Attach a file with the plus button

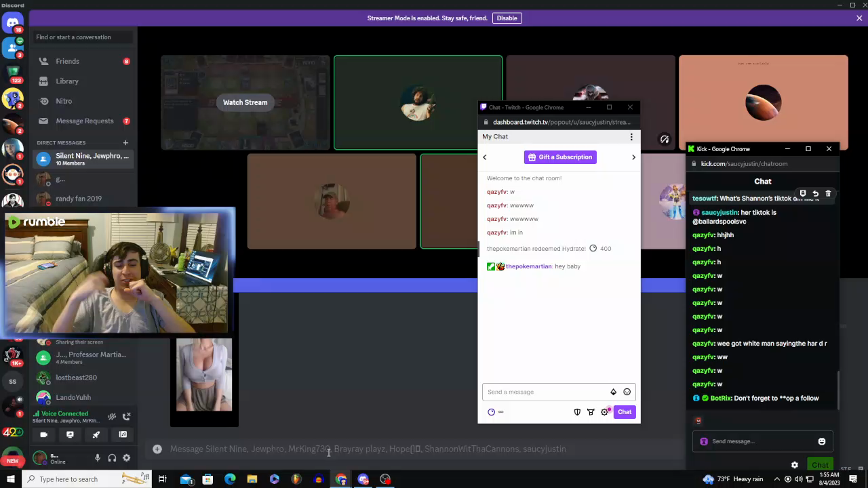click(157, 449)
